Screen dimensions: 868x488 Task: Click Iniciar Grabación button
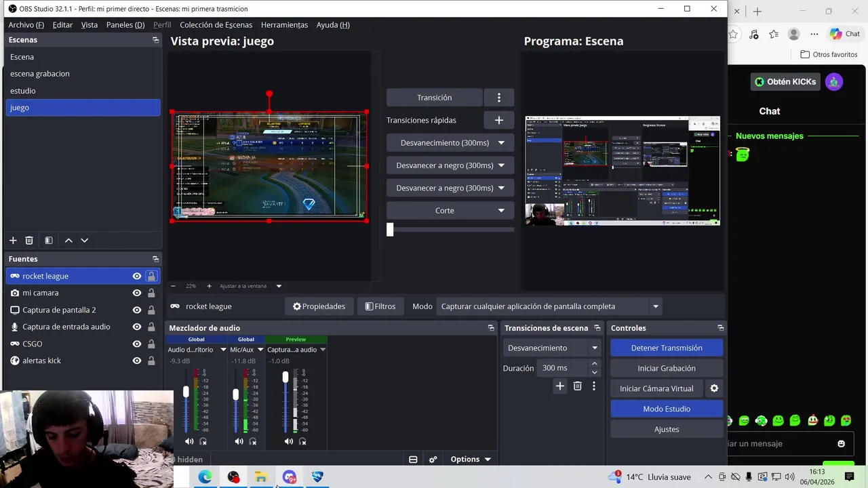coord(667,368)
